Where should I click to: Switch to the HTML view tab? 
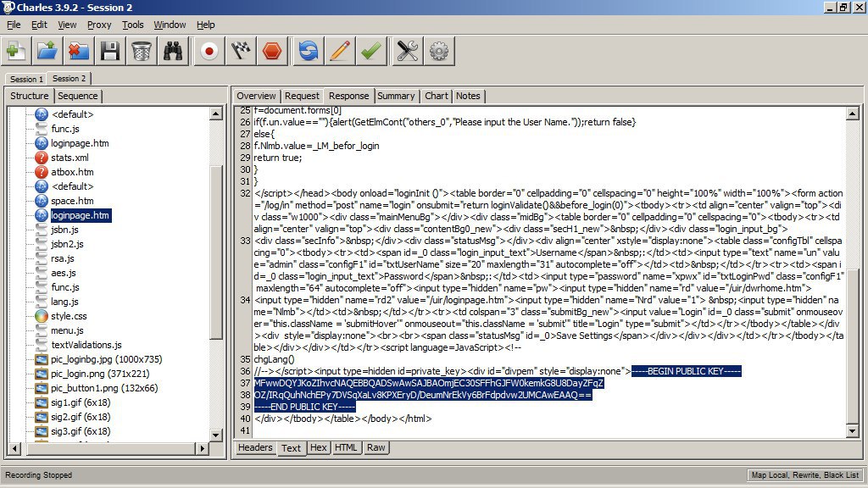(x=346, y=447)
